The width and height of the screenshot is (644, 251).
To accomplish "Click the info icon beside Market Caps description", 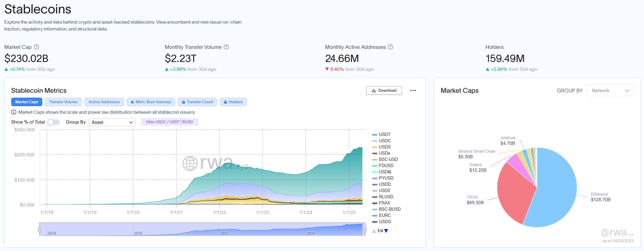I will 14,112.
